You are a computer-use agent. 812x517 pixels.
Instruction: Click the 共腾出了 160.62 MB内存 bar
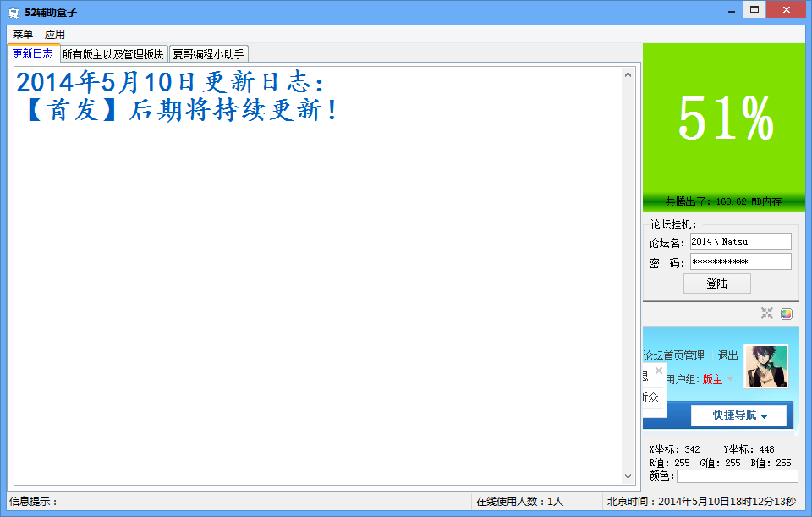pyautogui.click(x=724, y=201)
